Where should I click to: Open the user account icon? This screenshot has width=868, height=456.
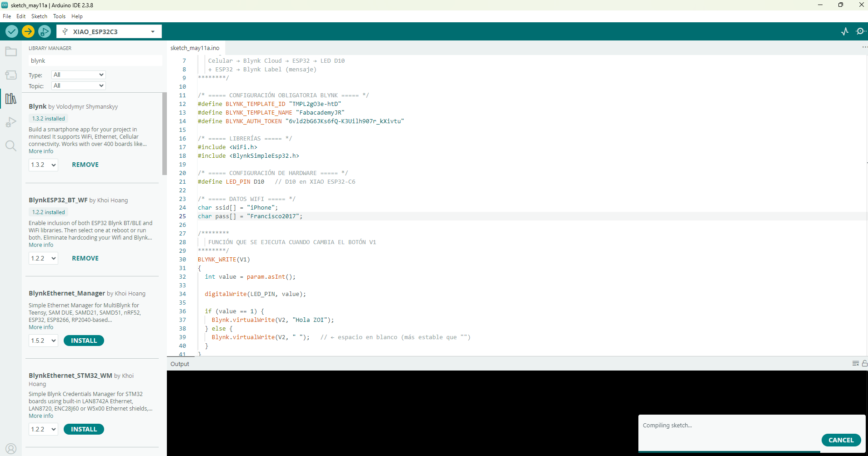[x=11, y=449]
